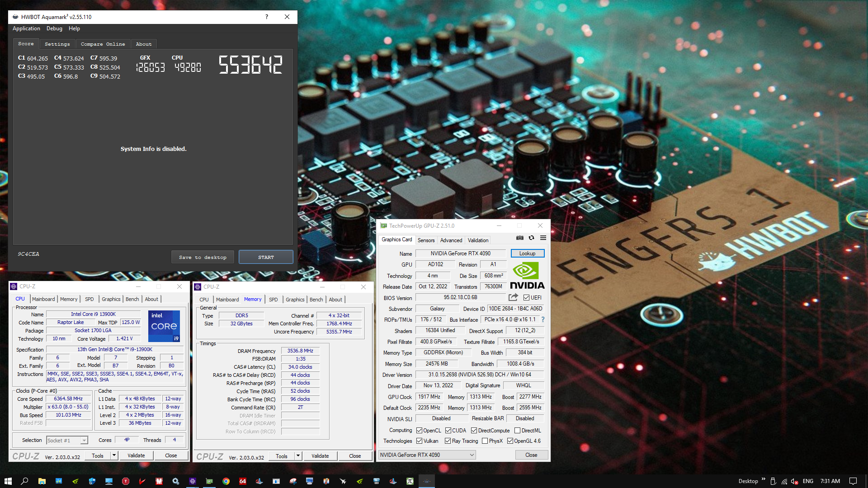This screenshot has height=488, width=868.
Task: Open the Windows Start menu
Action: (x=8, y=481)
